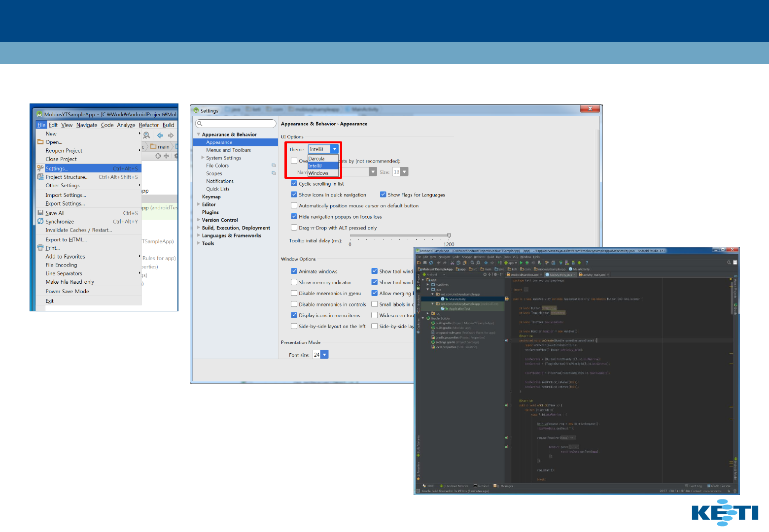Enable Automatically position mouse cursor on default button
769x532 pixels.
[294, 205]
